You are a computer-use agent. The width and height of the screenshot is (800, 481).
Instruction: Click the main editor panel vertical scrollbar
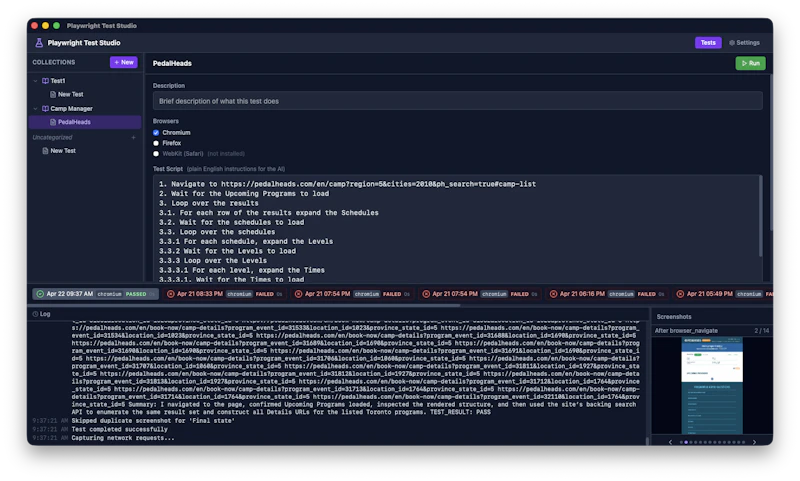pos(771,153)
